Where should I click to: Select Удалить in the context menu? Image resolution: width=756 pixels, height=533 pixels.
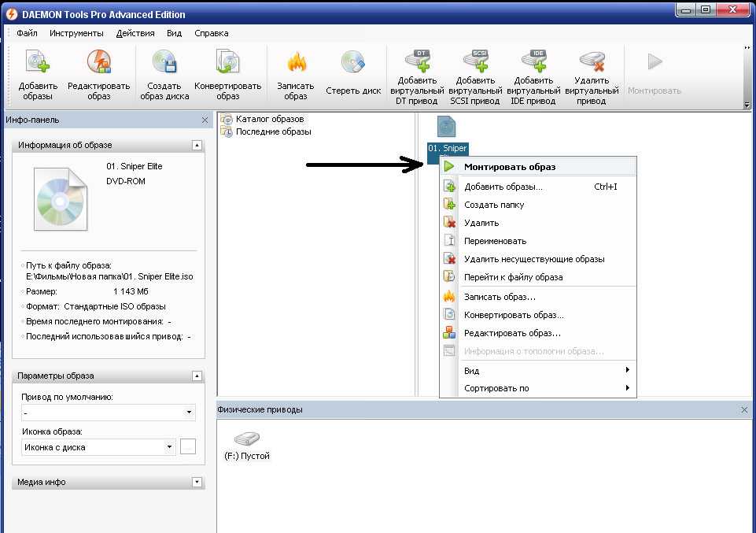click(538, 223)
